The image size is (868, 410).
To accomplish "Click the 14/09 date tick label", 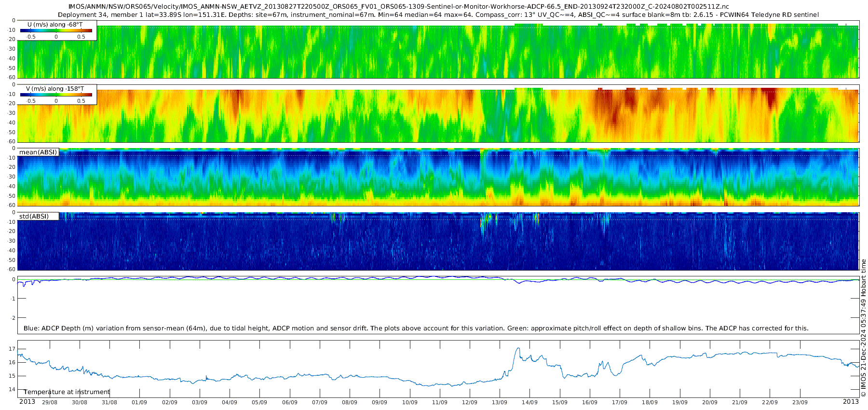I will pos(529,402).
